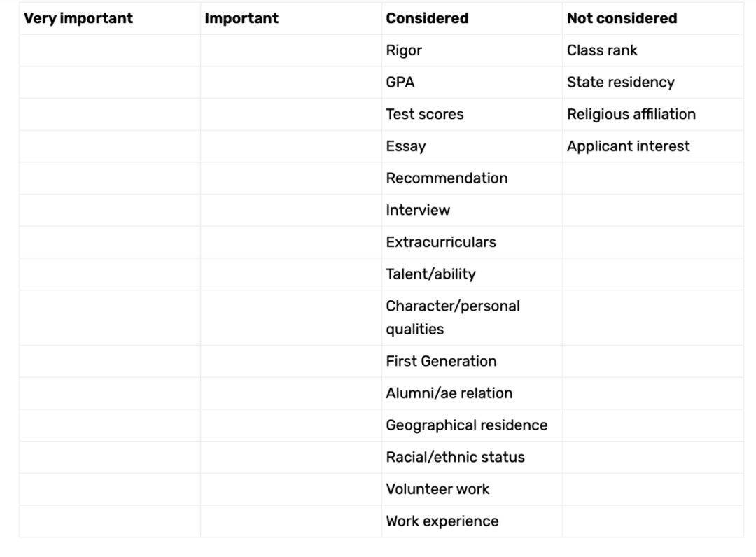The height and width of the screenshot is (557, 756).
Task: Click the Religious affiliation cell
Action: pos(631,114)
